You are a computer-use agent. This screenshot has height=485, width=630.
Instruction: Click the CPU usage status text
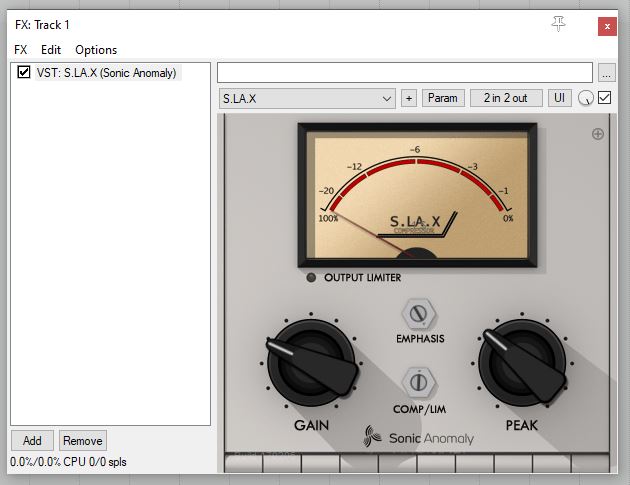tap(68, 462)
